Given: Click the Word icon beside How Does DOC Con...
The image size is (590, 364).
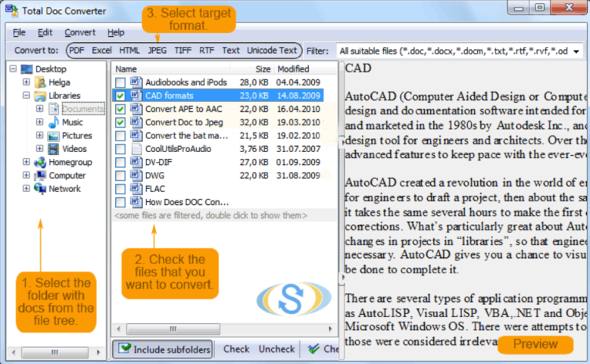Looking at the screenshot, I should [136, 202].
